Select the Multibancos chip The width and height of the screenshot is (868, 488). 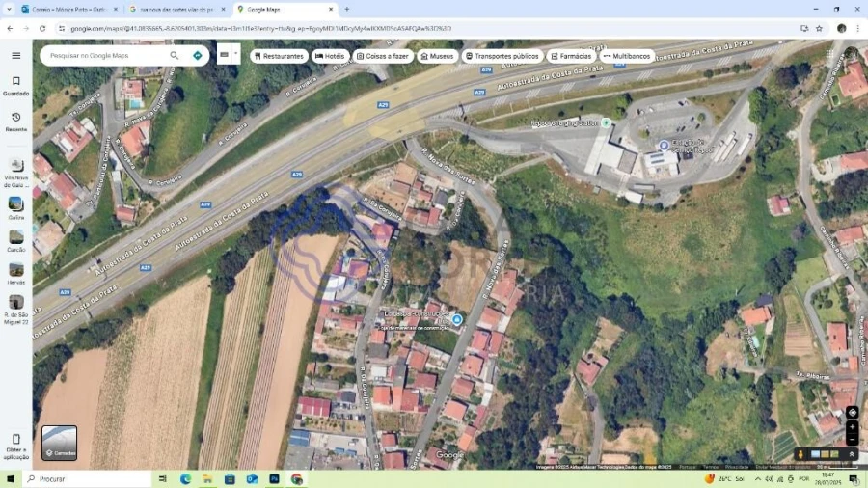click(x=627, y=56)
